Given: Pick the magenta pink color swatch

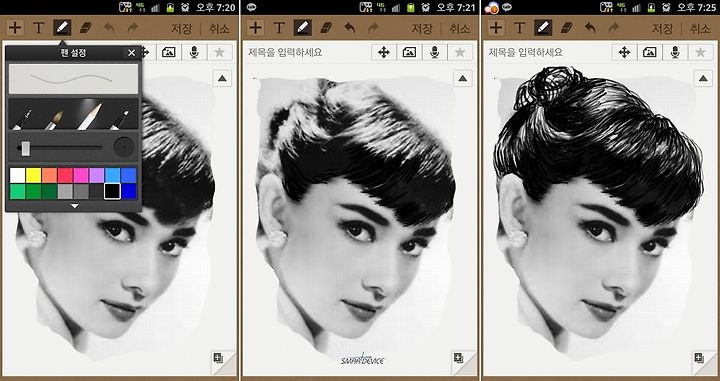Looking at the screenshot, I should [81, 175].
